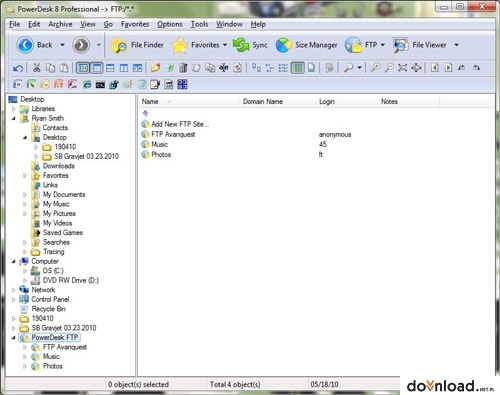Sort list by Domain Name column
Image resolution: width=500 pixels, height=395 pixels.
click(263, 102)
